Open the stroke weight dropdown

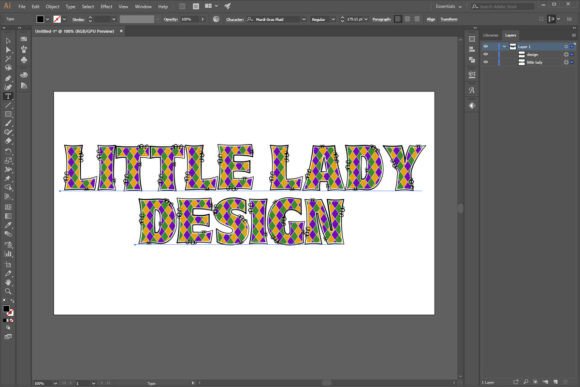click(114, 19)
